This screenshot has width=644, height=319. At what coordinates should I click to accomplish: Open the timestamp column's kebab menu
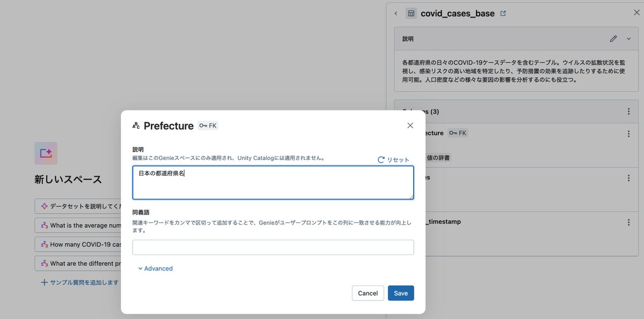(x=628, y=221)
